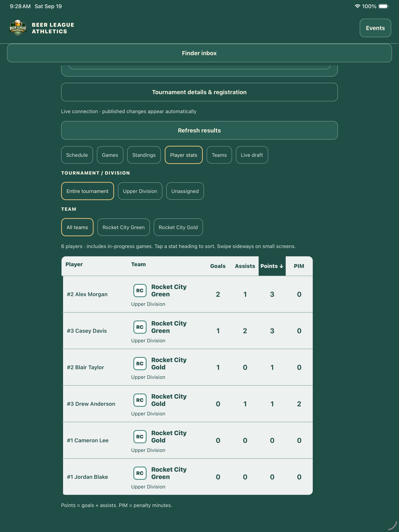
Task: Sort the table by Assists
Action: coord(245,266)
